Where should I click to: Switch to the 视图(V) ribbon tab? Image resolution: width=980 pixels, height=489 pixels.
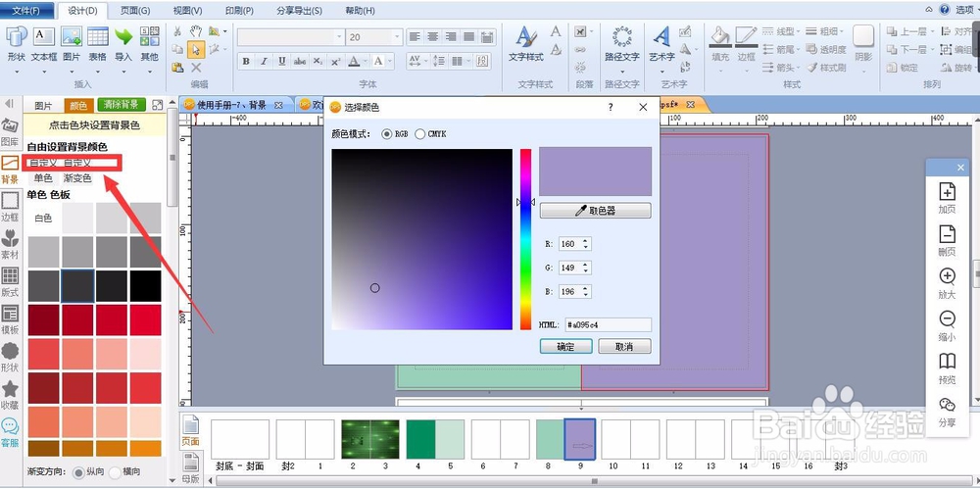(187, 11)
